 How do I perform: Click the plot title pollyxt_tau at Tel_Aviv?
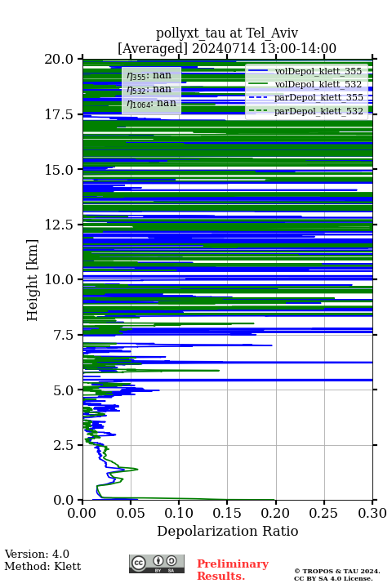click(227, 33)
